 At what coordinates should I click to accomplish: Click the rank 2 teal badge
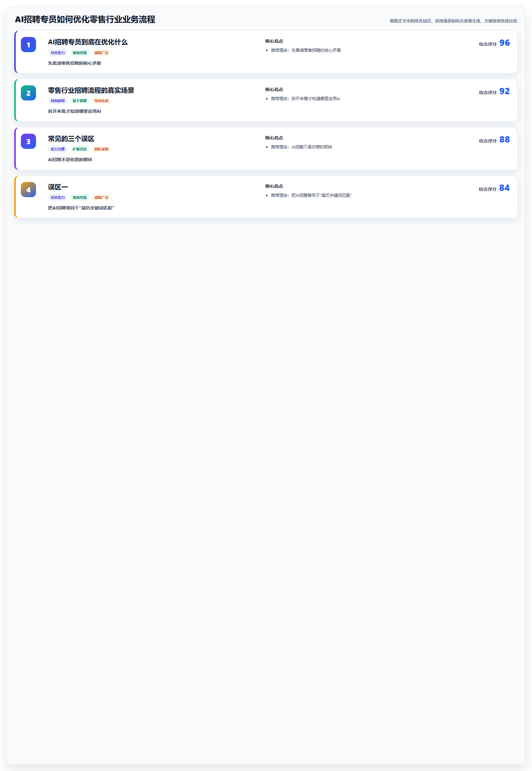[x=28, y=93]
